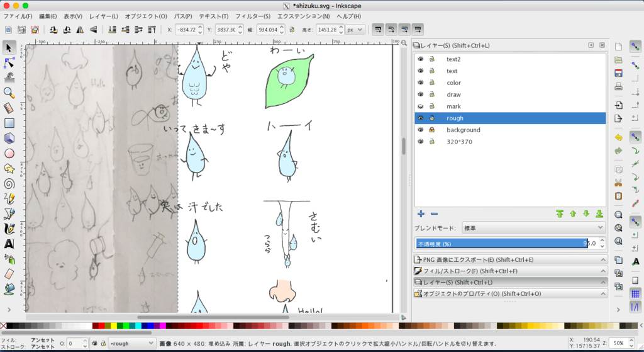Show the hidden mark layer
Image resolution: width=644 pixels, height=352 pixels.
click(x=421, y=106)
